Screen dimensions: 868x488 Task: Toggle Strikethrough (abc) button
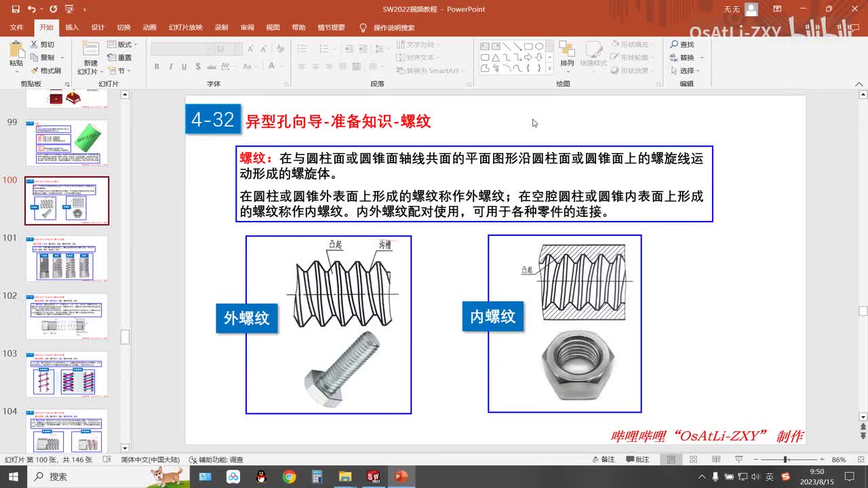pos(212,66)
